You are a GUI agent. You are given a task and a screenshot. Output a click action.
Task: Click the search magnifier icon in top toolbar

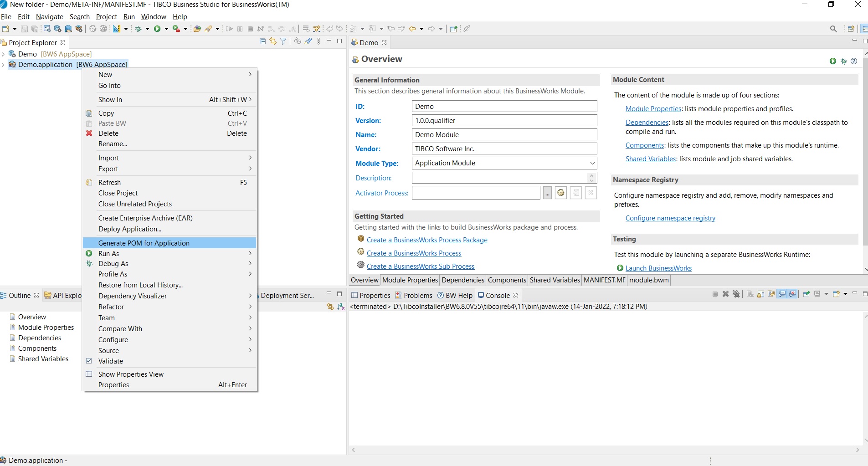pyautogui.click(x=833, y=29)
